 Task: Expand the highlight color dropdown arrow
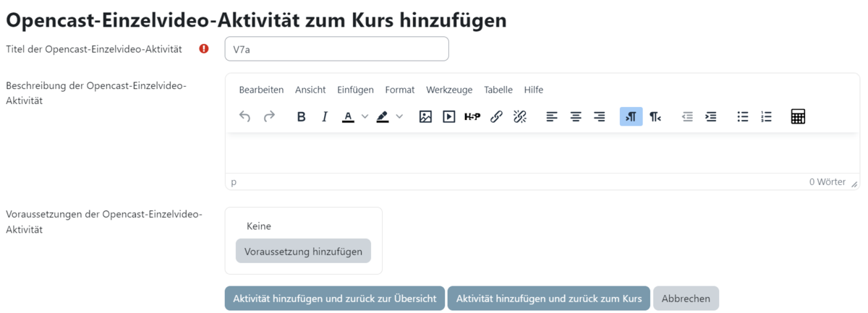click(x=399, y=116)
